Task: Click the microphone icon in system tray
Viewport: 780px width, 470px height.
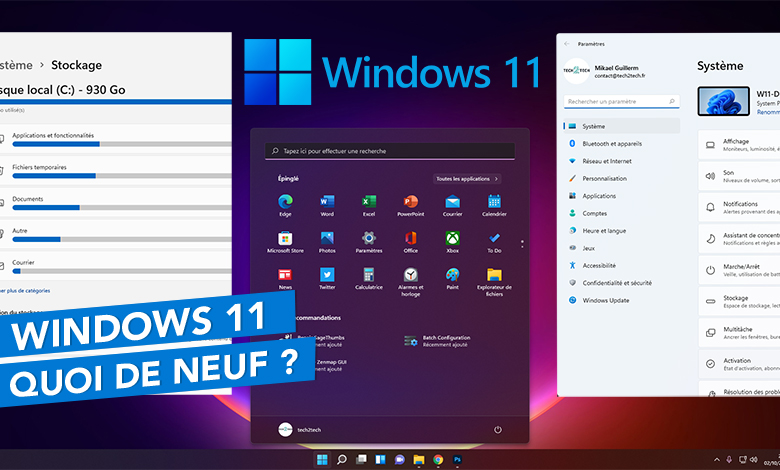Action: tap(729, 460)
